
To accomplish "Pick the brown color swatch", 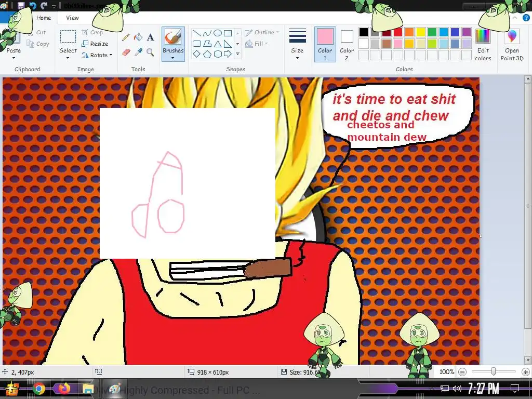I will pos(386,44).
